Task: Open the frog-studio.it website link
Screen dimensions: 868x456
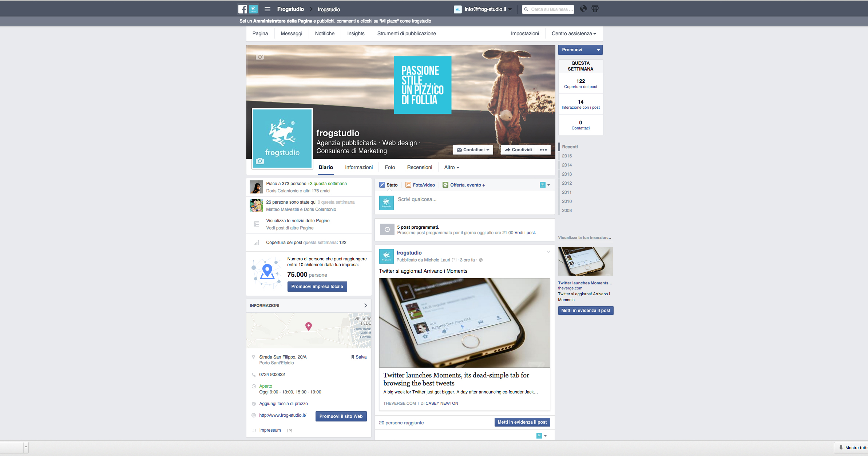Action: click(x=283, y=415)
